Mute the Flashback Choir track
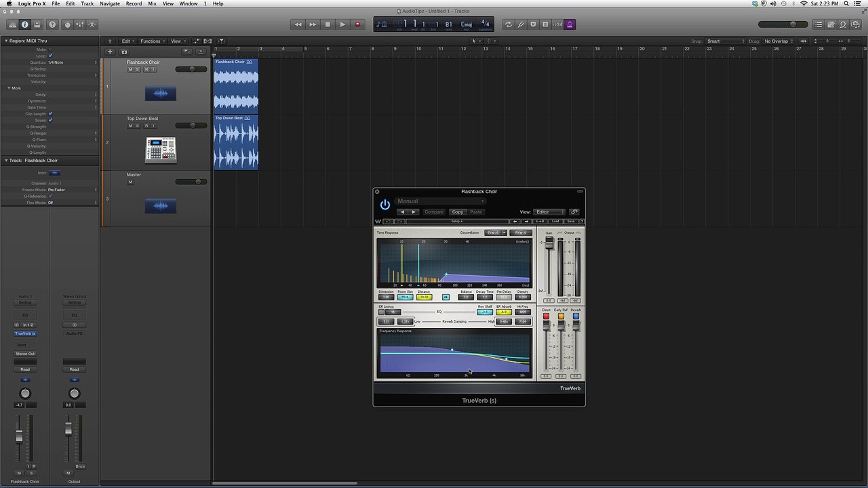Viewport: 868px width, 488px height. (x=130, y=69)
